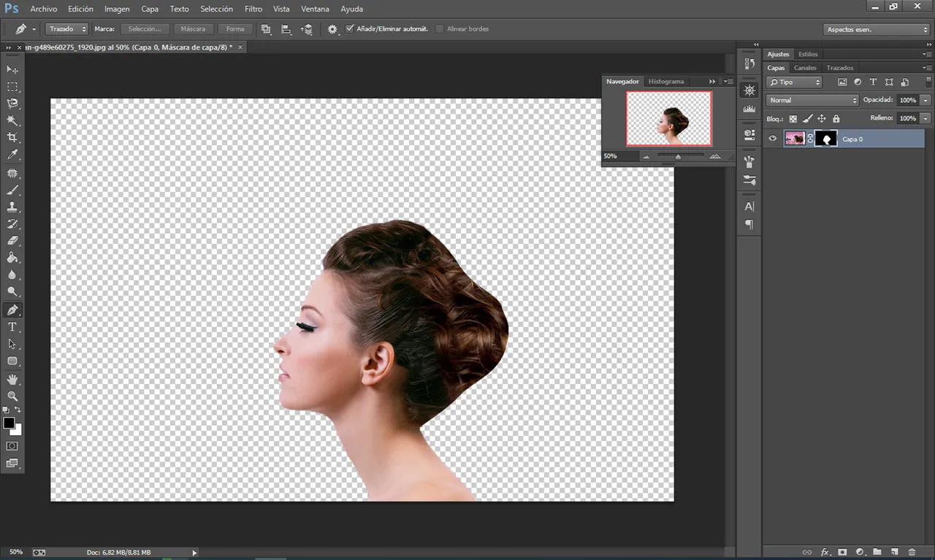Open the Trazado mode dropdown
The height and width of the screenshot is (560, 935).
(x=67, y=29)
